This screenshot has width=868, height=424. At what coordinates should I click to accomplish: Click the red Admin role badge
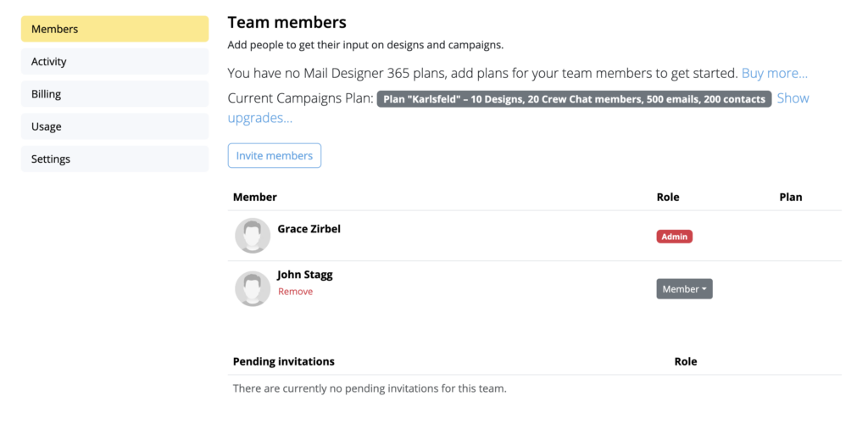[x=674, y=237]
